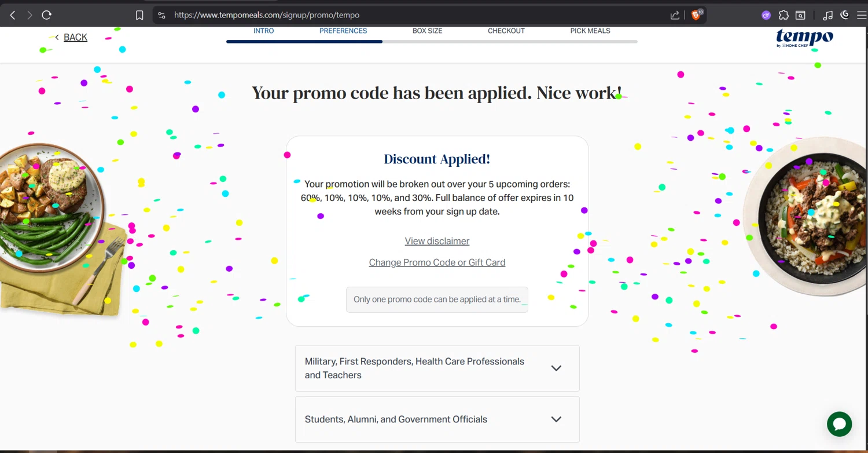Open the View disclaimer link
The height and width of the screenshot is (453, 868).
437,241
